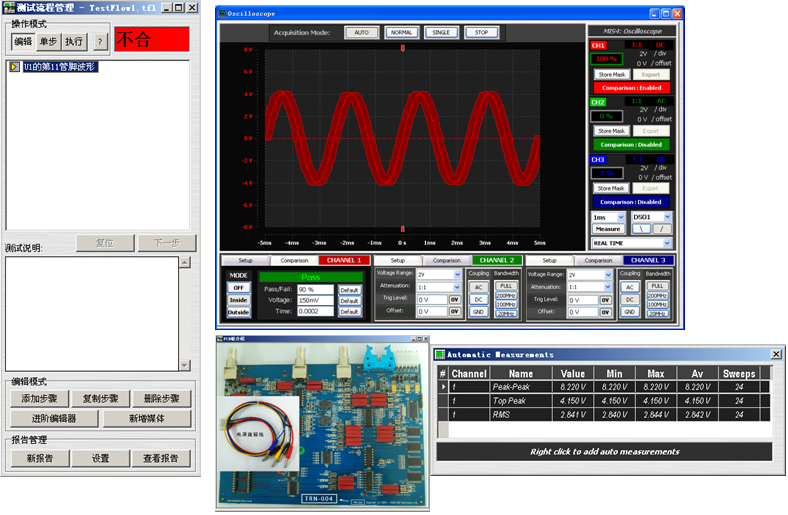The width and height of the screenshot is (788, 515).
Task: Click the Time 0.0002 input field
Action: coord(315,312)
